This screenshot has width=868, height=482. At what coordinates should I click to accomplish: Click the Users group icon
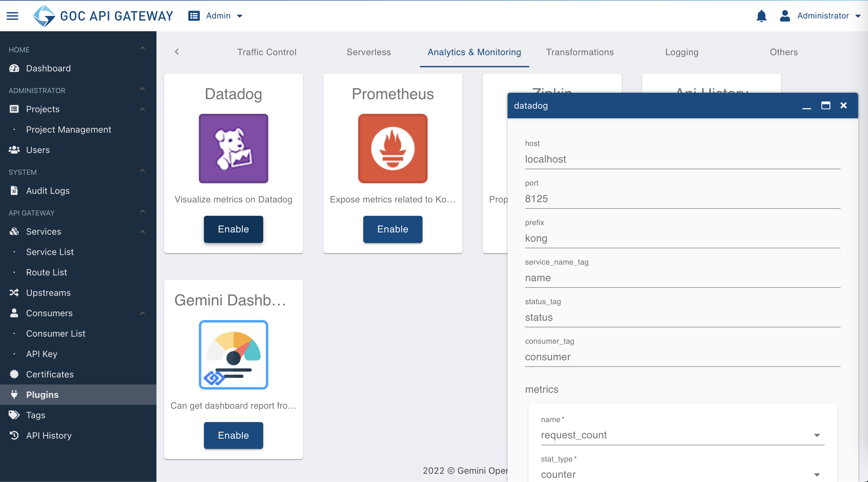point(14,150)
